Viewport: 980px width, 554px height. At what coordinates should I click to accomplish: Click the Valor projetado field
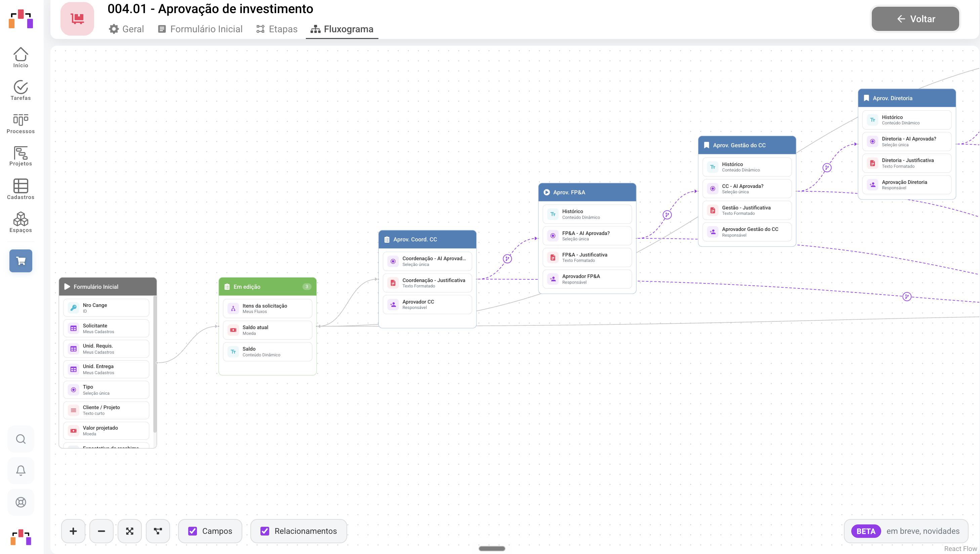click(106, 431)
